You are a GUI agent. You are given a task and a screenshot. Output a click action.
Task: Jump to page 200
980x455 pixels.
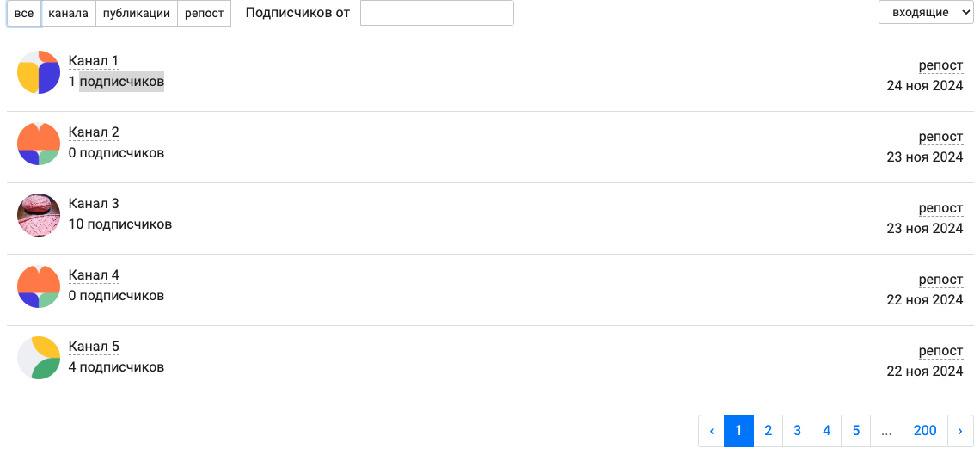click(x=925, y=431)
